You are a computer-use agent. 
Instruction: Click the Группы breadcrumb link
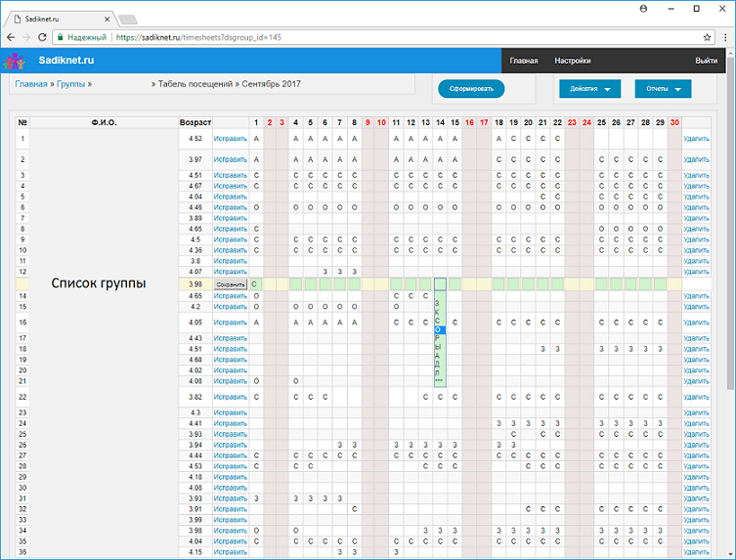[69, 84]
